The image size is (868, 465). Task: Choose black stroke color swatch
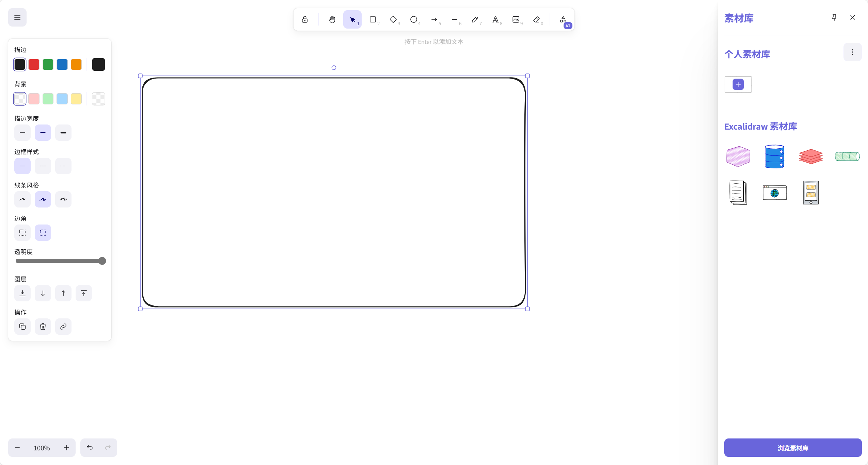pyautogui.click(x=20, y=64)
